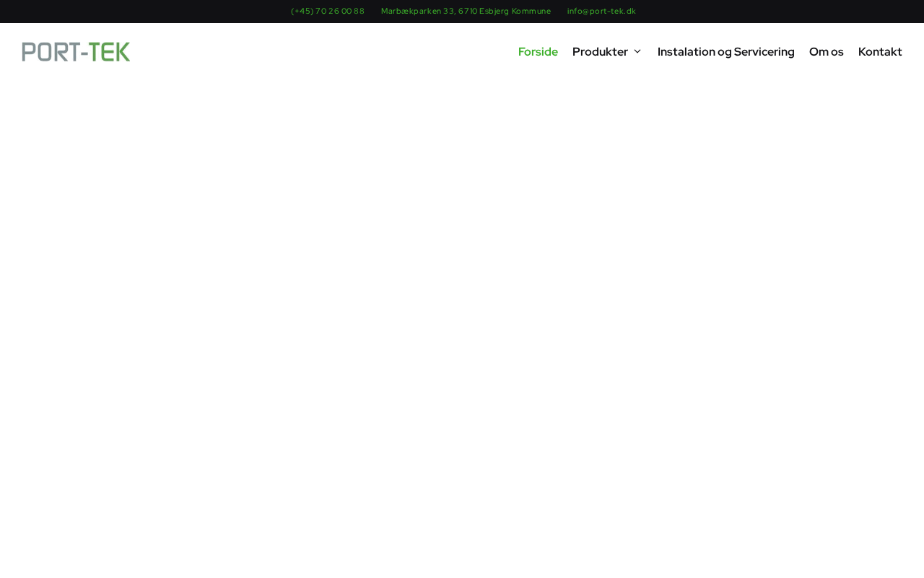This screenshot has width=924, height=578.
Task: Open the Forside menu item
Action: tap(538, 52)
